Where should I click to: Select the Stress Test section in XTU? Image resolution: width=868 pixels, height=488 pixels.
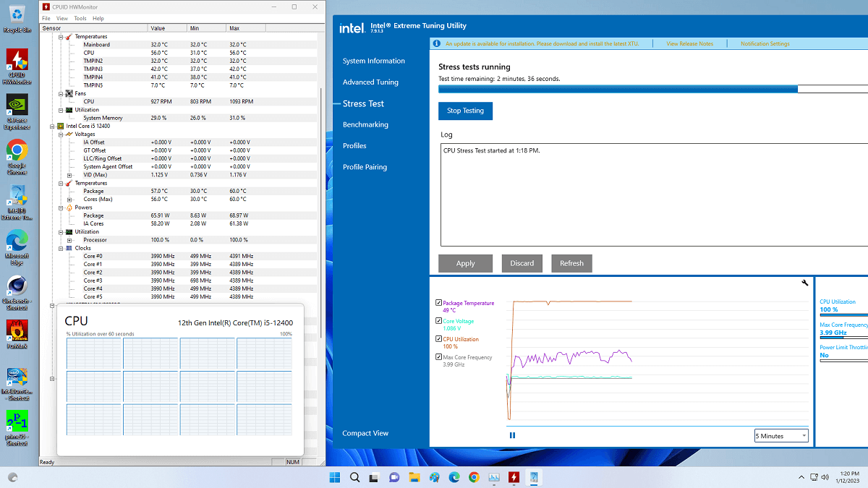[363, 103]
